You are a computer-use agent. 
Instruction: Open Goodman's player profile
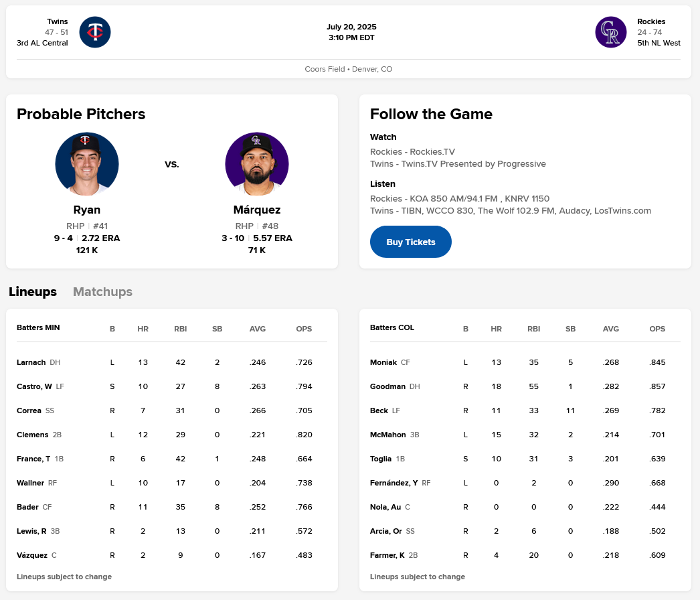pyautogui.click(x=387, y=386)
